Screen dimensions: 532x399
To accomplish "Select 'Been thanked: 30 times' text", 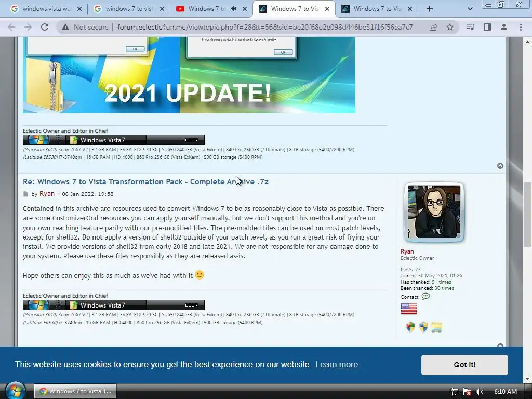I will coord(427,288).
